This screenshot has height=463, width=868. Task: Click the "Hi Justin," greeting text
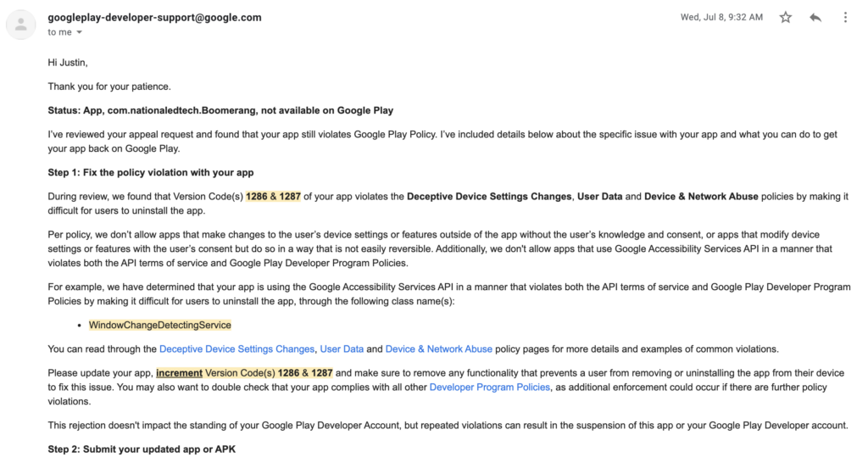tap(68, 63)
